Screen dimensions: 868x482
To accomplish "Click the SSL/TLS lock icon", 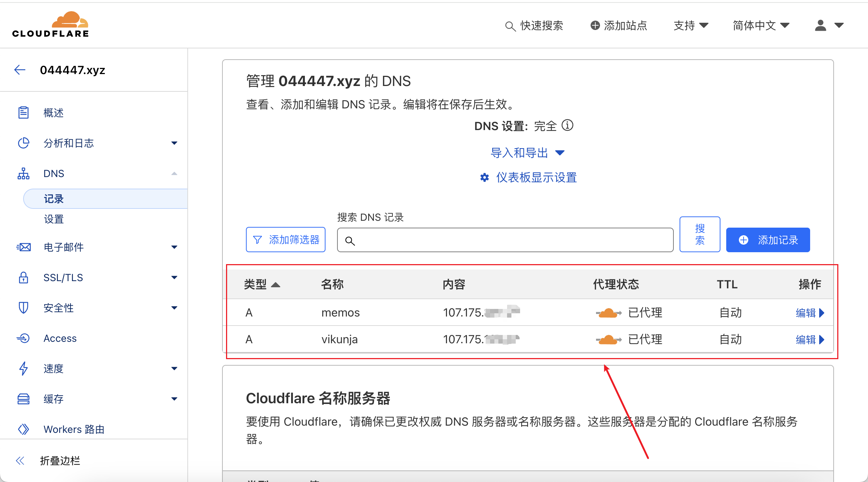I will 23,277.
